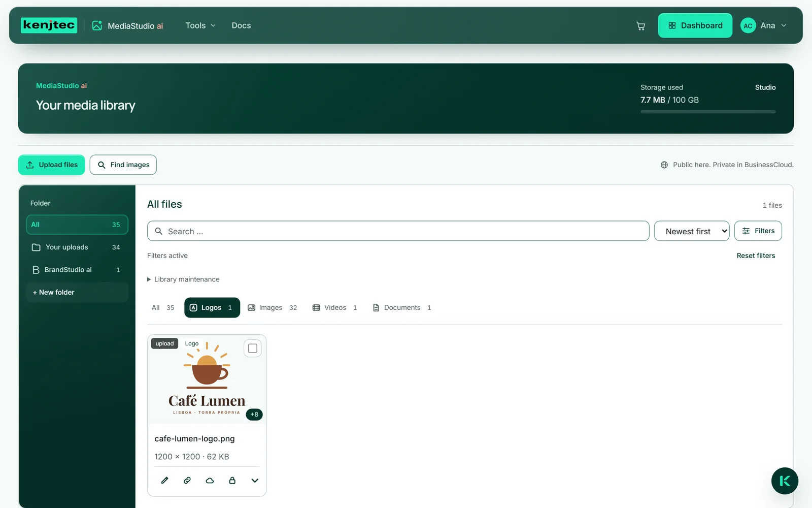This screenshot has height=508, width=812.
Task: Copy link with the chain icon
Action: 187,481
